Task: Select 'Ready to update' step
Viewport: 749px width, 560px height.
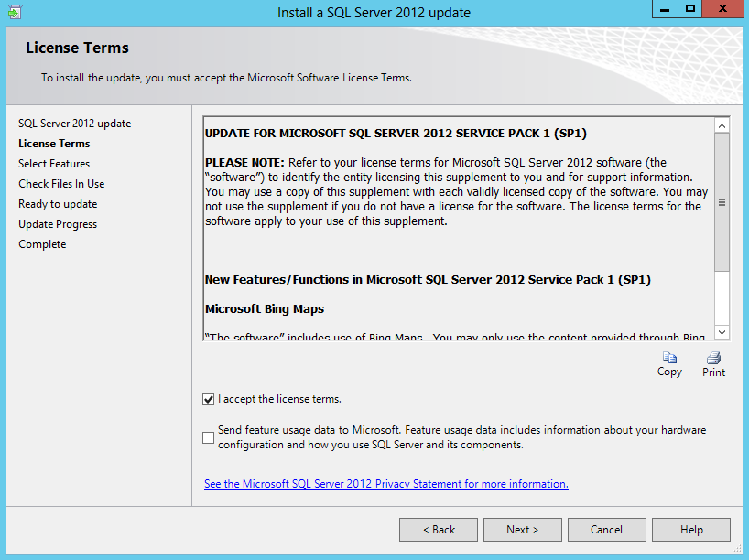Action: (58, 204)
